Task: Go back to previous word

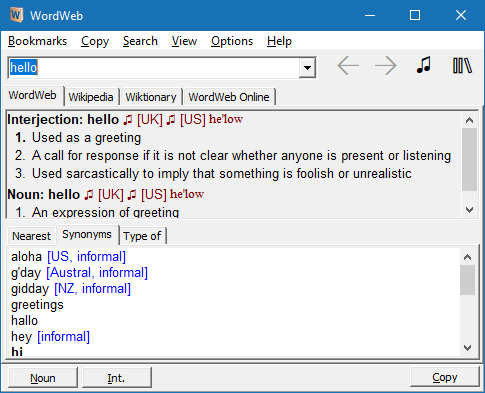Action: [348, 66]
